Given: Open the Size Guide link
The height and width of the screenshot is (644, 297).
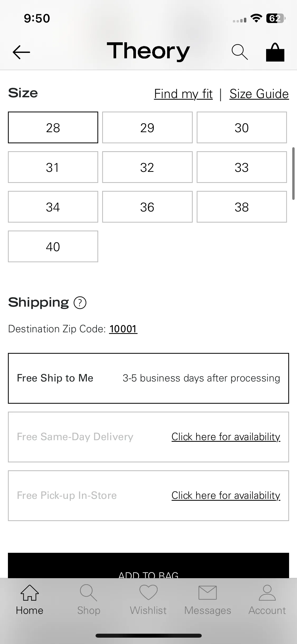Looking at the screenshot, I should click(259, 94).
